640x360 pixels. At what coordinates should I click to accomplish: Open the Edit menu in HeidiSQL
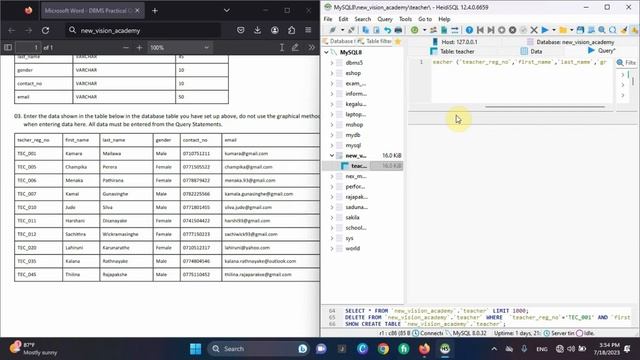coord(343,19)
